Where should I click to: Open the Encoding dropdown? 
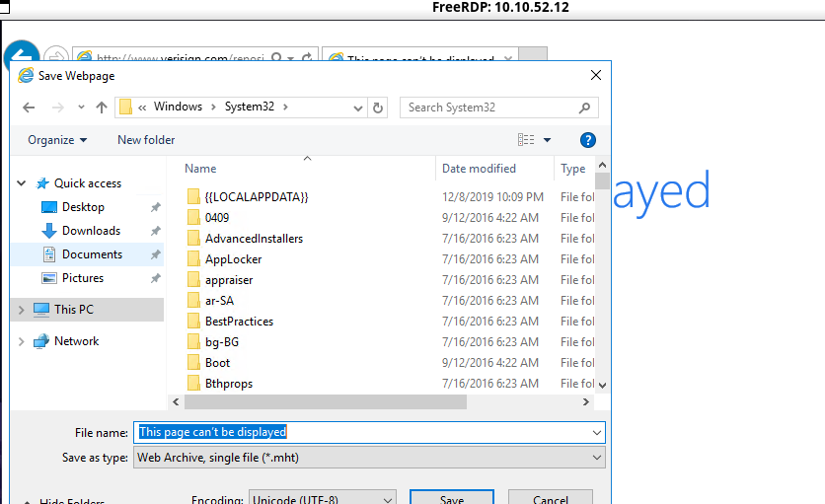323,499
